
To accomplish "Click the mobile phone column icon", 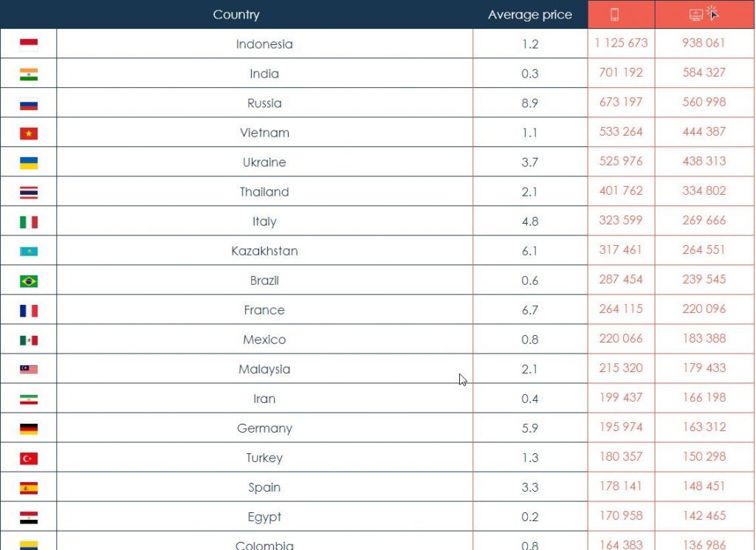I will click(x=614, y=15).
